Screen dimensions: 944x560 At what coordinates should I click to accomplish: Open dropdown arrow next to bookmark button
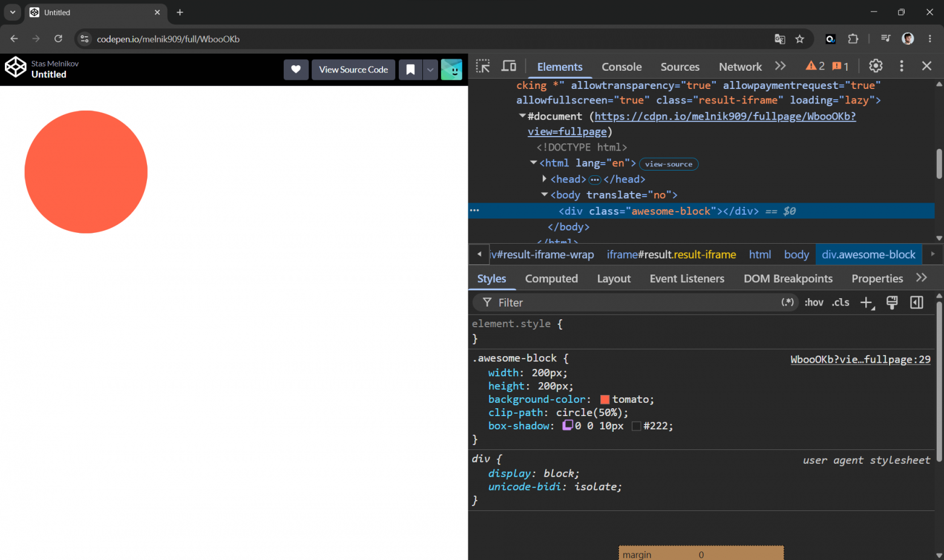(x=430, y=70)
